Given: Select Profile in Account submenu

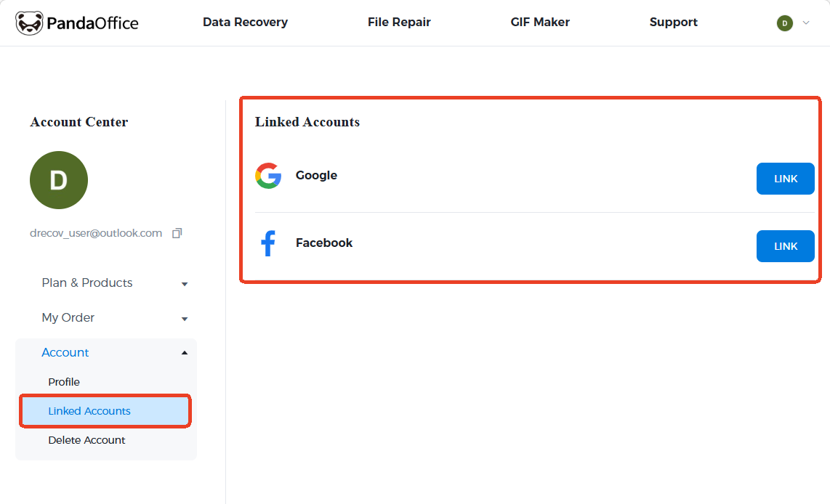Looking at the screenshot, I should click(64, 382).
